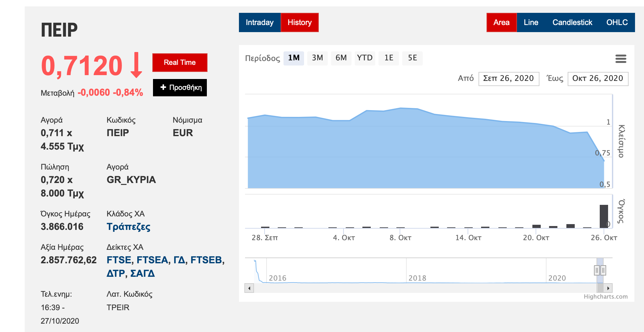This screenshot has height=332, width=644.
Task: Click the navigator left scroll arrow
Action: click(249, 288)
